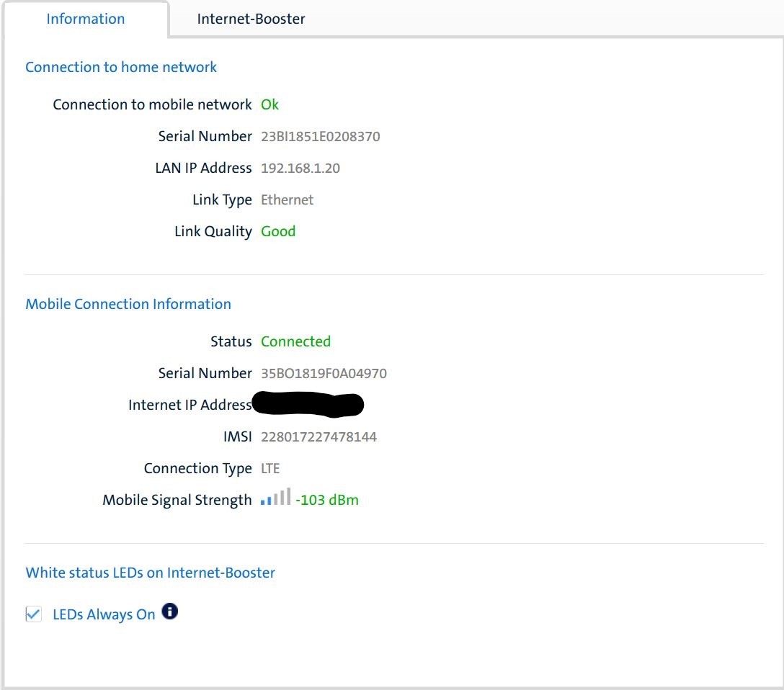
Task: Switch to the Internet-Booster tab
Action: [x=251, y=19]
